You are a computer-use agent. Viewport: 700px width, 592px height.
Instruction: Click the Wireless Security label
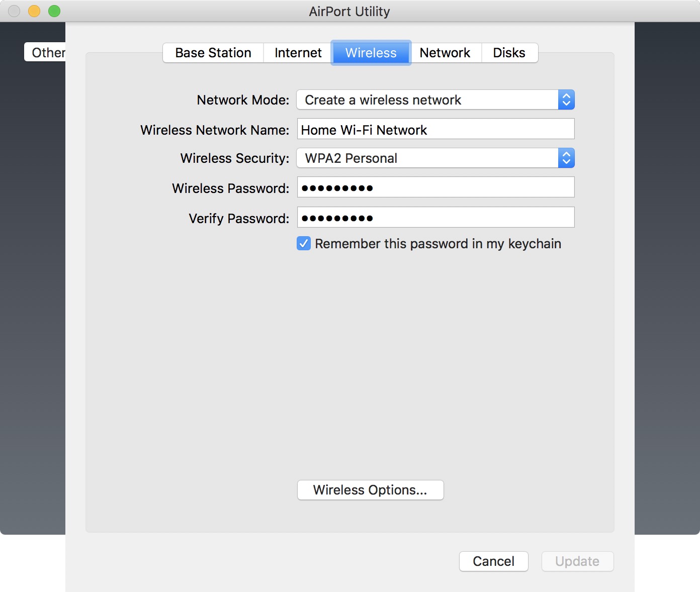click(235, 158)
